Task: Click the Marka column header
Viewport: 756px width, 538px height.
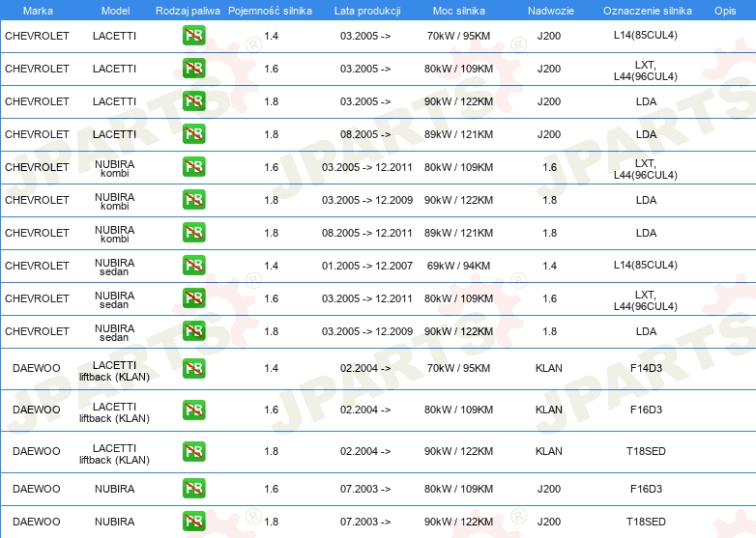Action: [x=38, y=11]
